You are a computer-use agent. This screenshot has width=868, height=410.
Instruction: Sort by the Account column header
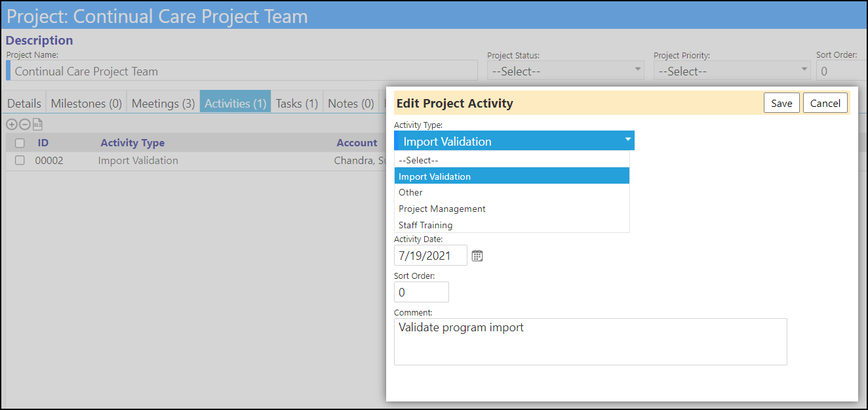point(357,143)
